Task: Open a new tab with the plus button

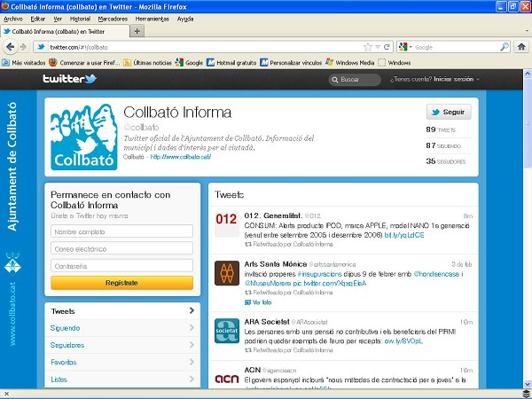Action: 137,31
